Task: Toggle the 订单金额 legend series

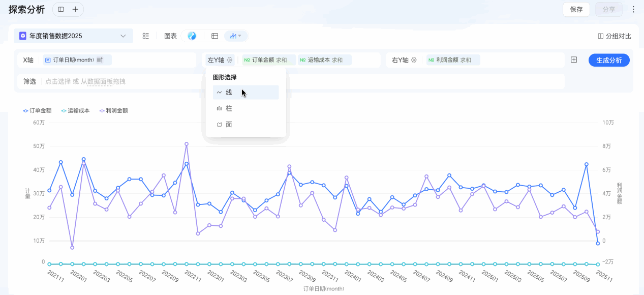Action: coord(38,110)
